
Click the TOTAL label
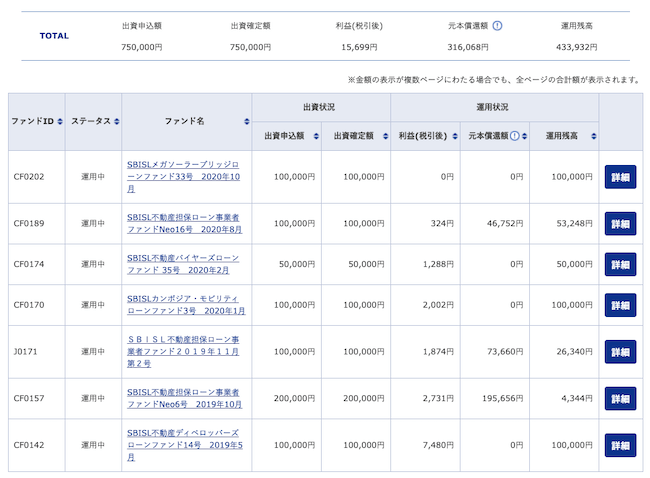[x=54, y=36]
